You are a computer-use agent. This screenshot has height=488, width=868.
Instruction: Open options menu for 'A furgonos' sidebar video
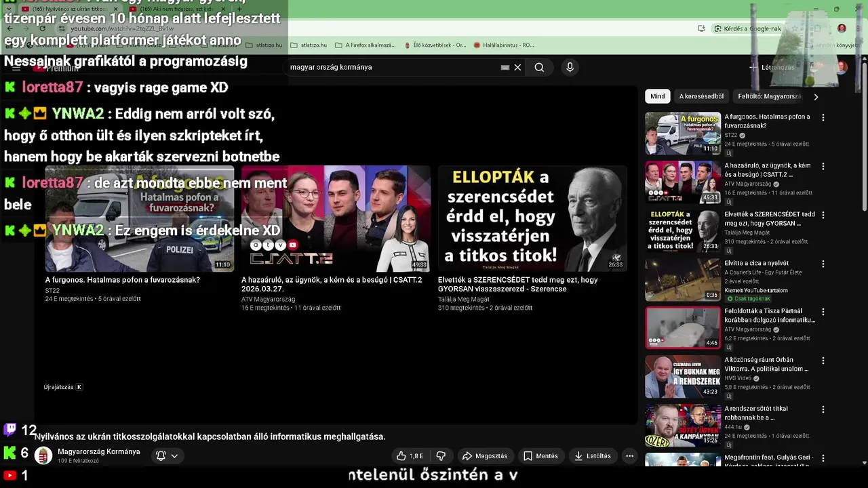pyautogui.click(x=823, y=117)
